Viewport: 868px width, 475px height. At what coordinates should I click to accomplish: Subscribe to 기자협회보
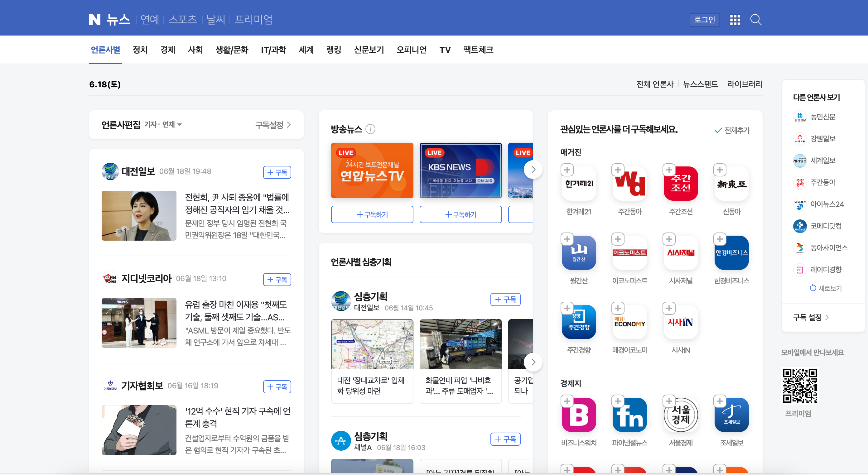pos(277,387)
